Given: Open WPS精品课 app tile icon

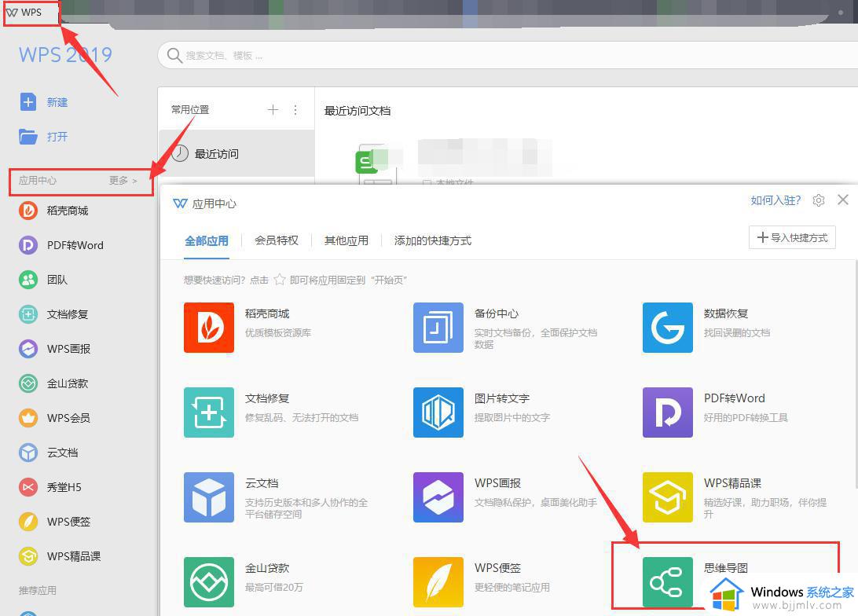Looking at the screenshot, I should (668, 497).
